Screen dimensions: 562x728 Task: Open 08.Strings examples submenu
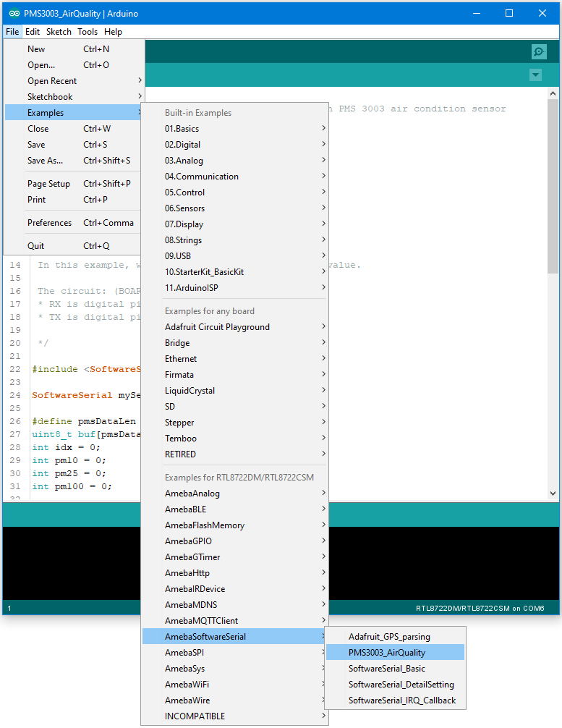[234, 240]
